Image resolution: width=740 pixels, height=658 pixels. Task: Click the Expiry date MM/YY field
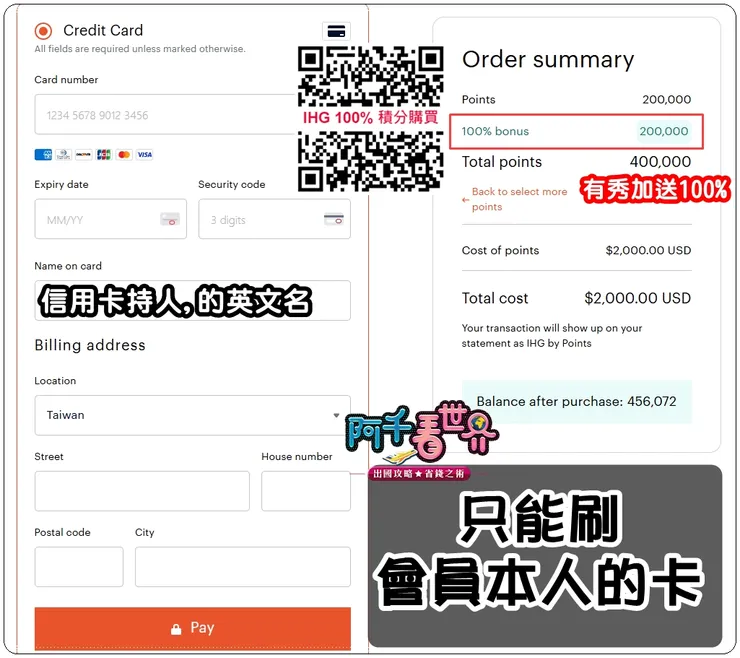[110, 219]
